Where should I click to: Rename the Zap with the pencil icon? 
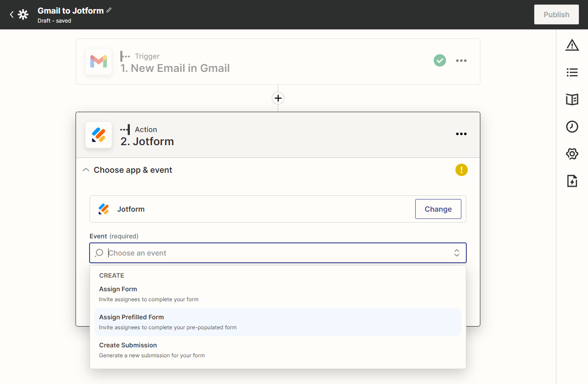click(109, 10)
